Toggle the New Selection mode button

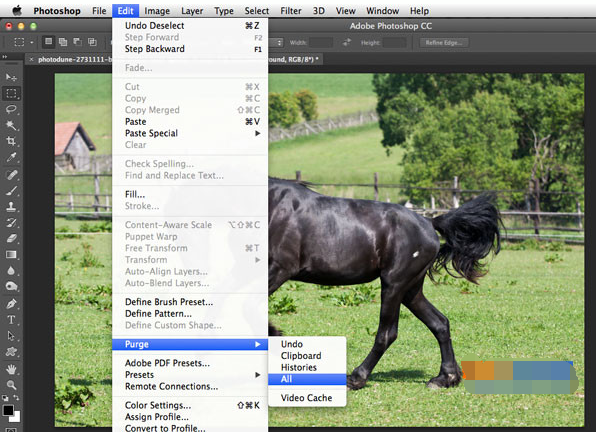48,42
